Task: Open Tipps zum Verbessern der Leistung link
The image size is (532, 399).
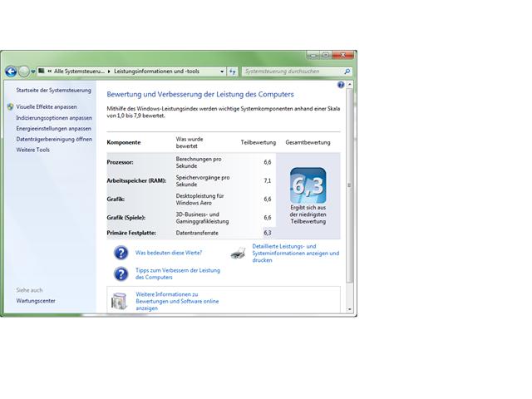Action: coord(178,273)
